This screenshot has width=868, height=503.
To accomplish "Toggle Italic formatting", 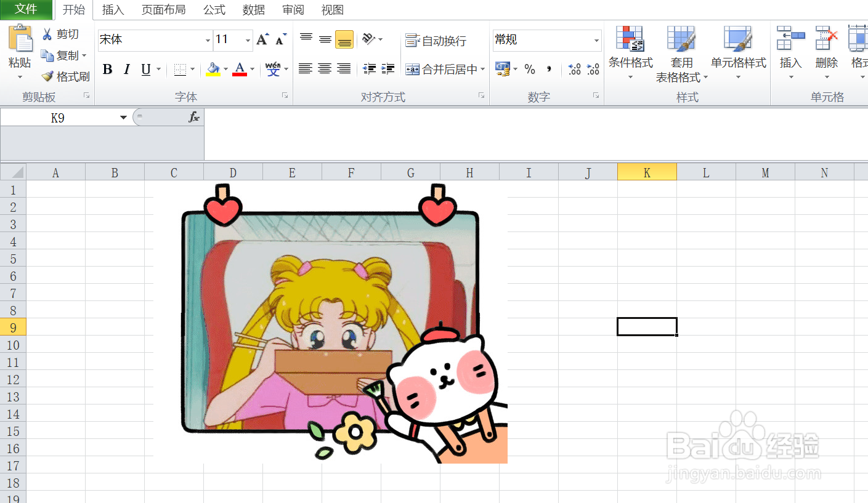I will pyautogui.click(x=126, y=70).
